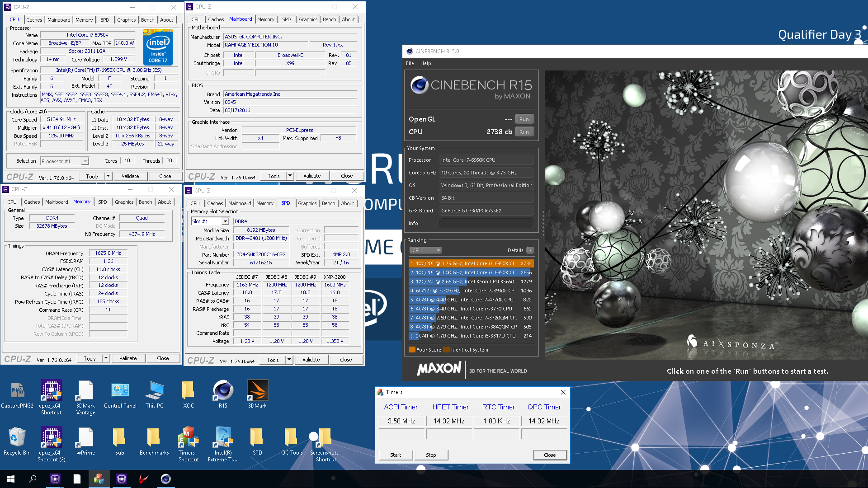This screenshot has height=488, width=868.
Task: Click the Part Number ZD4-SHK3200C16-08G field
Action: [261, 255]
